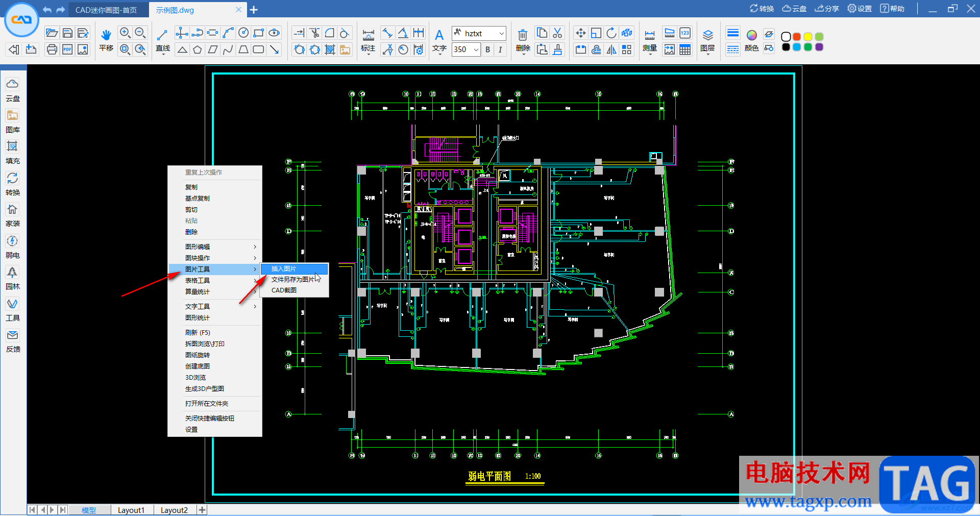Open 帮助 help in title bar
Viewport: 980px width, 516px height.
892,9
